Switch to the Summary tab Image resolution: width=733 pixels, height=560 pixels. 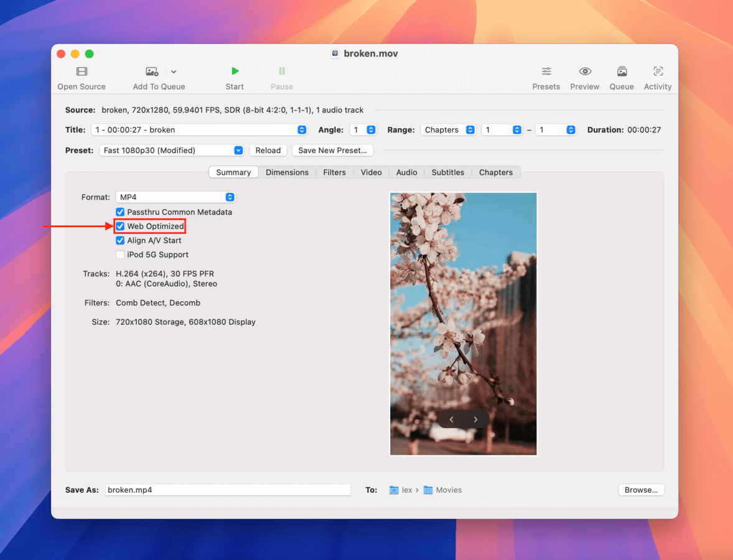(x=233, y=172)
